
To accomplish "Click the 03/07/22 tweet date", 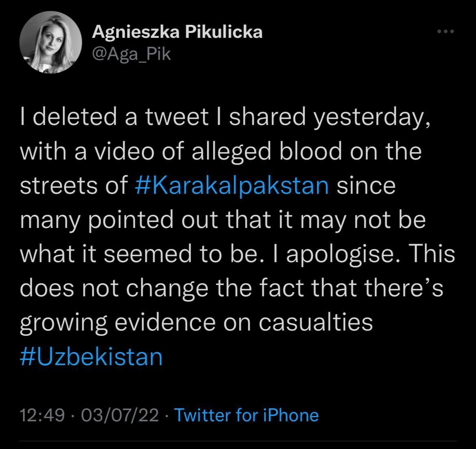I will click(x=120, y=415).
